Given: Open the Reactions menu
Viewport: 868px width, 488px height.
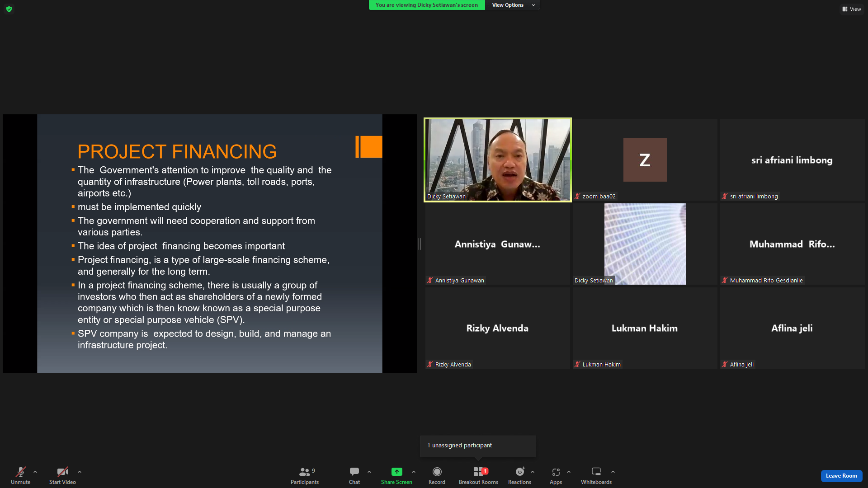Looking at the screenshot, I should pos(520,475).
